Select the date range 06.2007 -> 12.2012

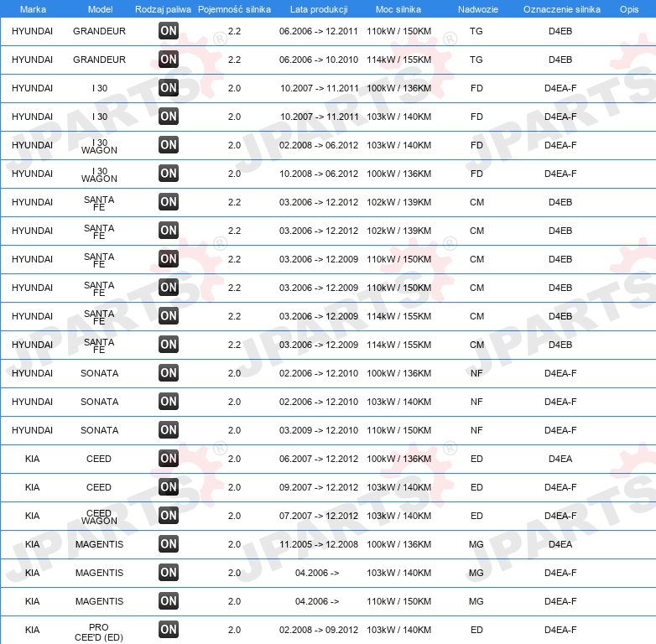pyautogui.click(x=319, y=459)
